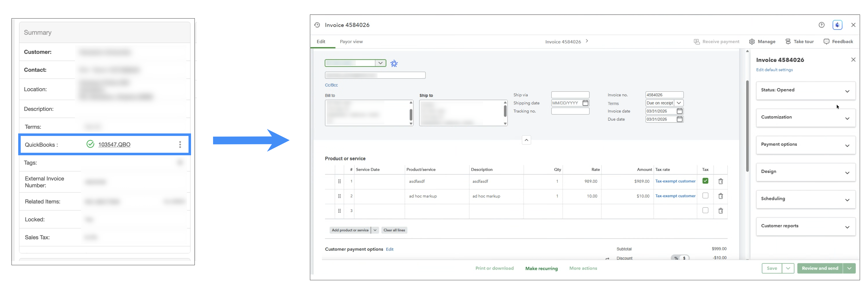Click the Rate cell showing 989.00

(582, 182)
